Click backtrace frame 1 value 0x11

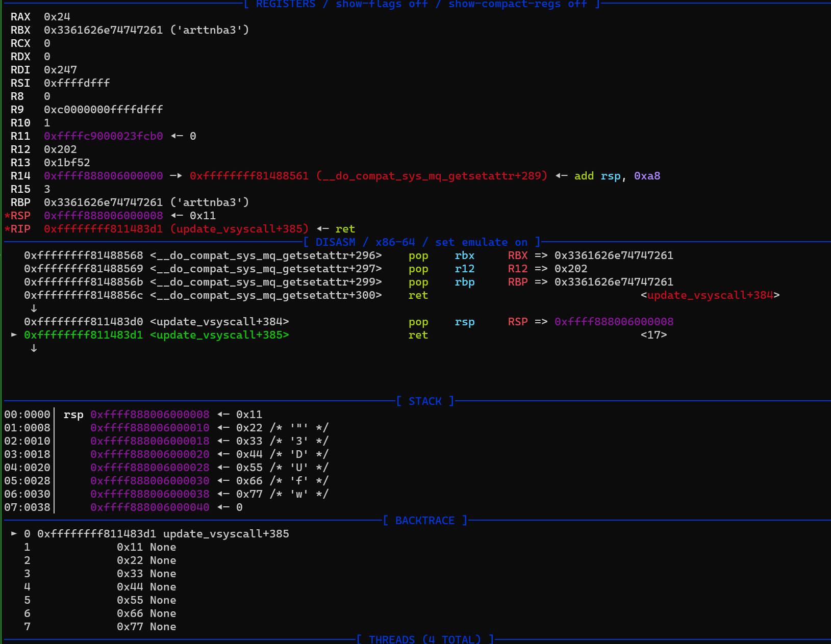point(130,547)
